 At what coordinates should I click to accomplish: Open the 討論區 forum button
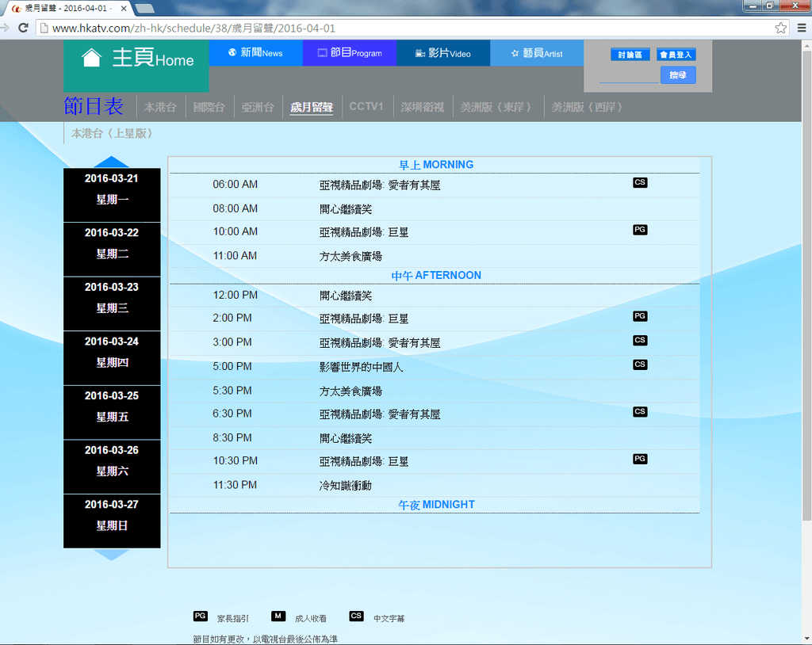[x=630, y=55]
